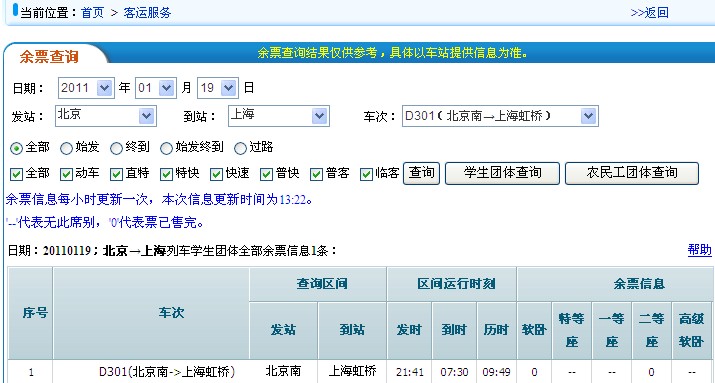Open the 客运服务 breadcrumb link
715x383 pixels.
click(147, 13)
